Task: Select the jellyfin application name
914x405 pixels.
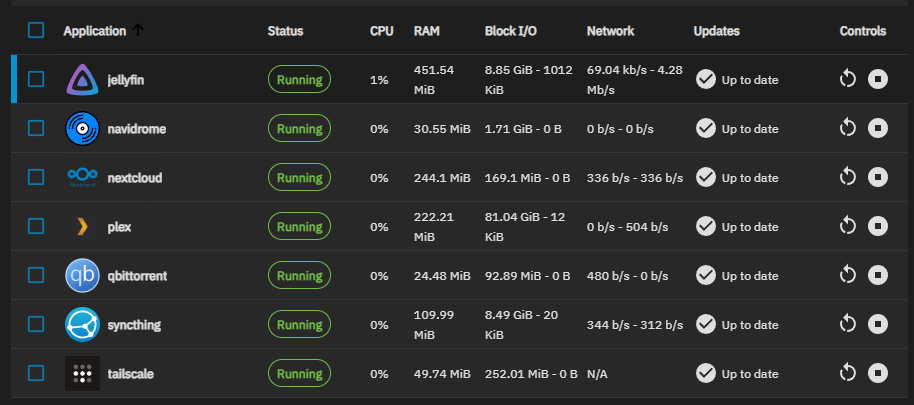Action: (x=125, y=80)
